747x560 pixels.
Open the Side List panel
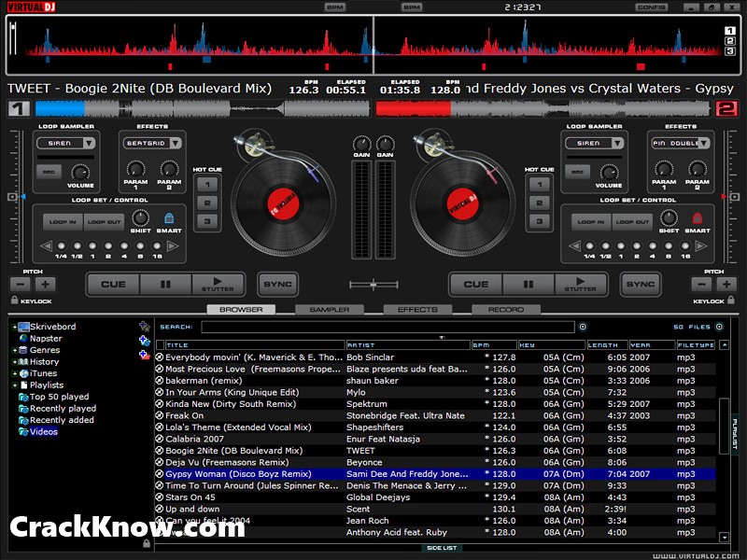[442, 548]
